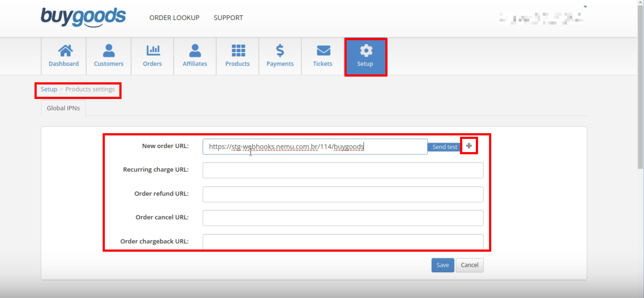Expand the account dropdown arrow
Viewport: 644px width, 298px height.
585,7
